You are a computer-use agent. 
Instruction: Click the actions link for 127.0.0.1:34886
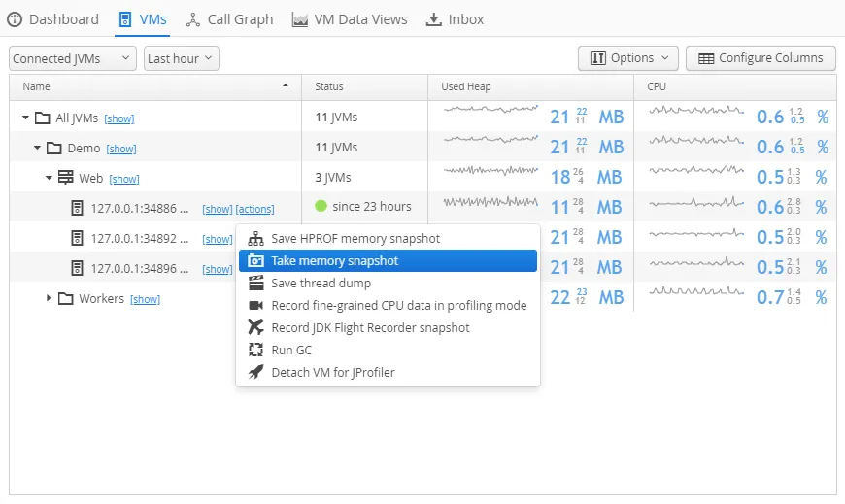coord(254,209)
